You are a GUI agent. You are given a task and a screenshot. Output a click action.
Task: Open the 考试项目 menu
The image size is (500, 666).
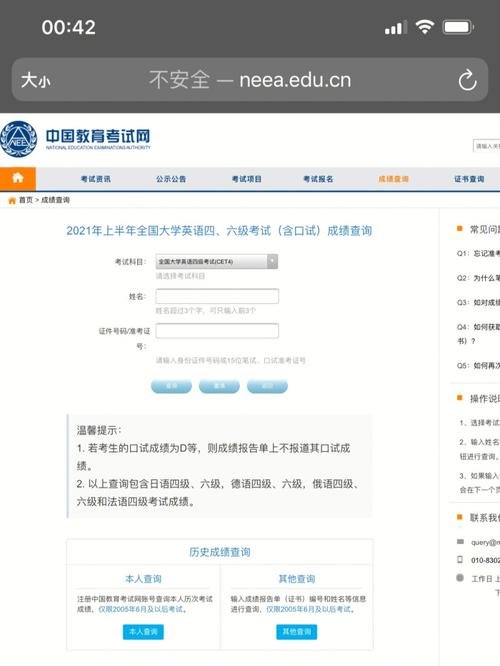tap(246, 179)
